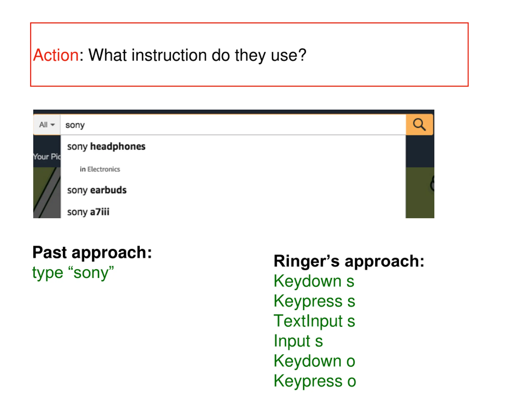The width and height of the screenshot is (532, 399).
Task: Click the Keydown s line
Action: click(x=314, y=281)
